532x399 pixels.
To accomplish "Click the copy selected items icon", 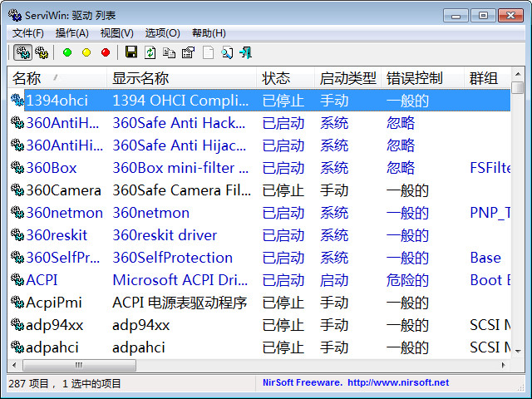I will [x=169, y=52].
